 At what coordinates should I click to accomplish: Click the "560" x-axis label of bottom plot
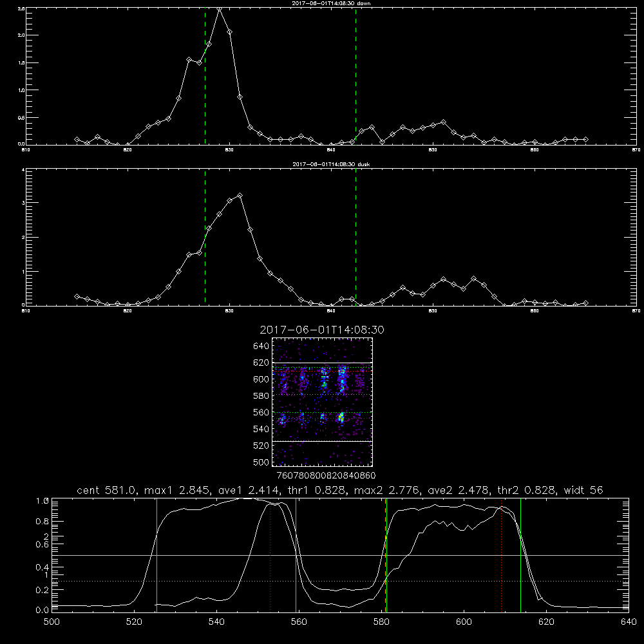point(299,622)
